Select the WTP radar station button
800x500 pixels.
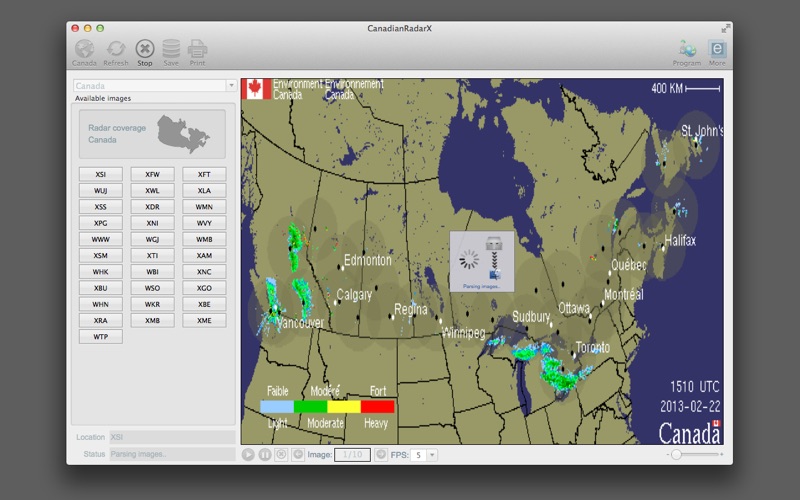pyautogui.click(x=101, y=337)
